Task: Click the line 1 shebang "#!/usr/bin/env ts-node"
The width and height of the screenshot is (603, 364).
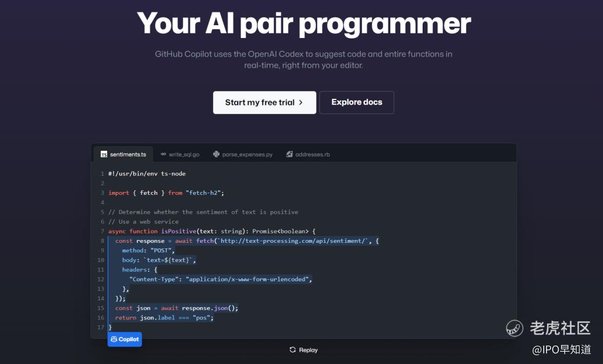Action: pyautogui.click(x=147, y=174)
